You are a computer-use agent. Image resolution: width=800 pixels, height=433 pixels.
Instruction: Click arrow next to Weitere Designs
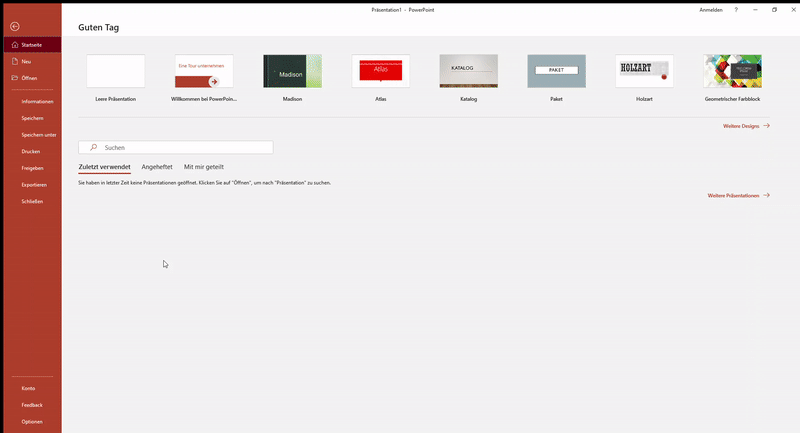tap(766, 125)
